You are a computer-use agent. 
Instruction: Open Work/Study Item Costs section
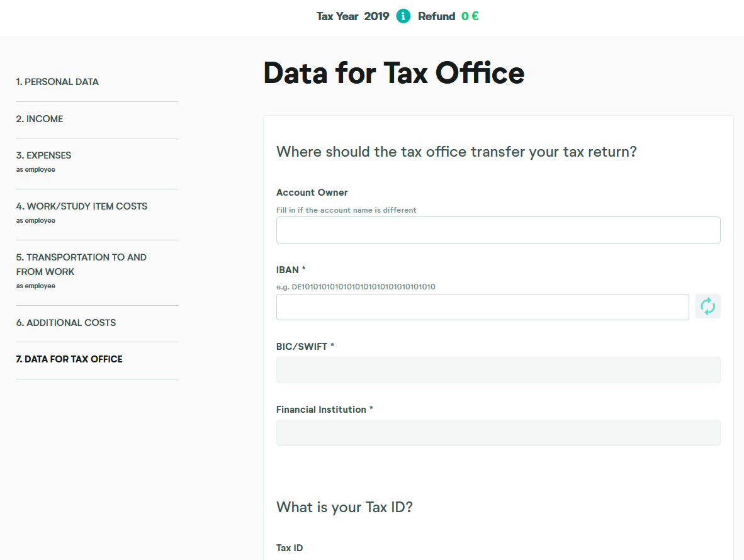coord(82,206)
